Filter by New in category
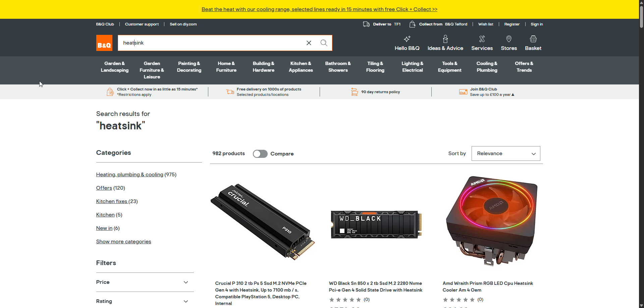This screenshot has height=308, width=644. pos(104,228)
